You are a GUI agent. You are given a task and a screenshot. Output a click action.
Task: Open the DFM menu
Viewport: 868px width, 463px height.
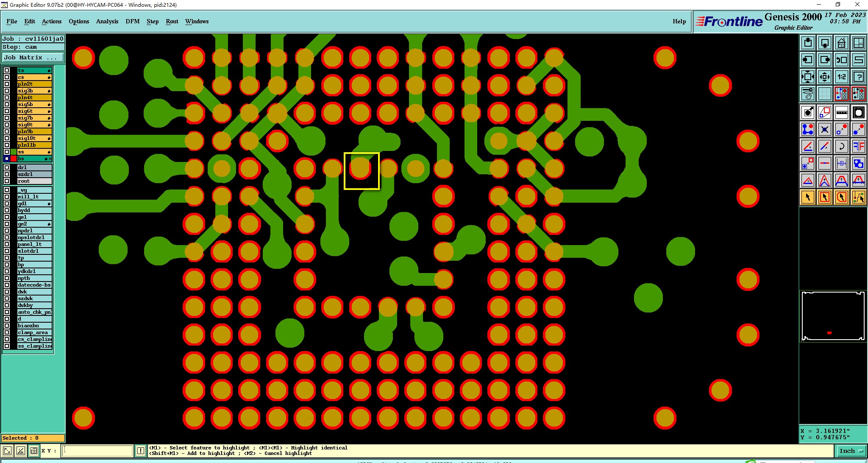coord(132,21)
